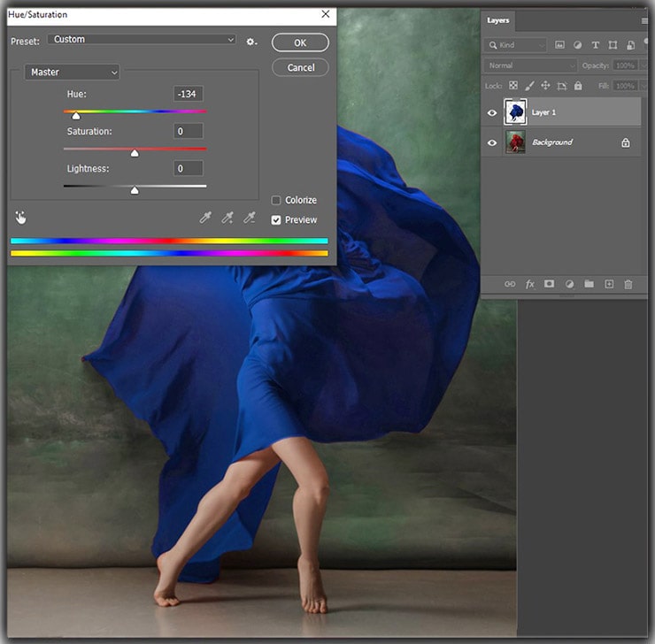655x644 pixels.
Task: Click the link layers icon
Action: pos(510,284)
